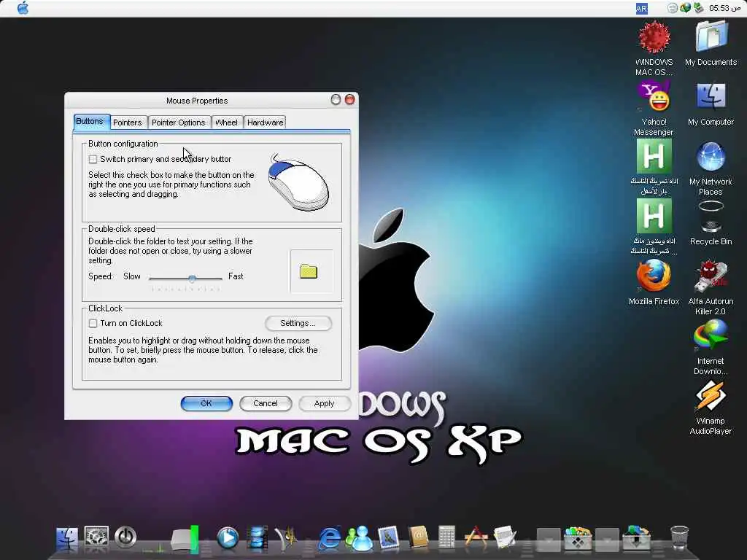The width and height of the screenshot is (747, 560).
Task: Click the AR language indicator in the menu bar
Action: [x=642, y=9]
